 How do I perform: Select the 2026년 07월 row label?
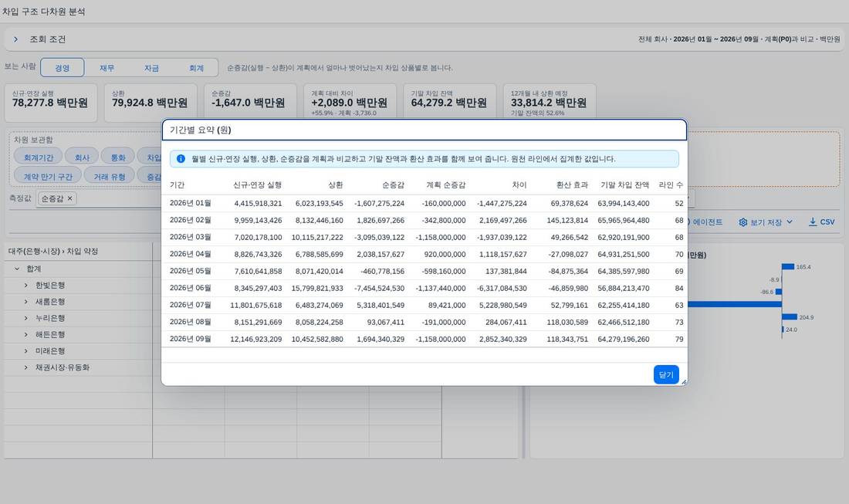click(x=190, y=305)
